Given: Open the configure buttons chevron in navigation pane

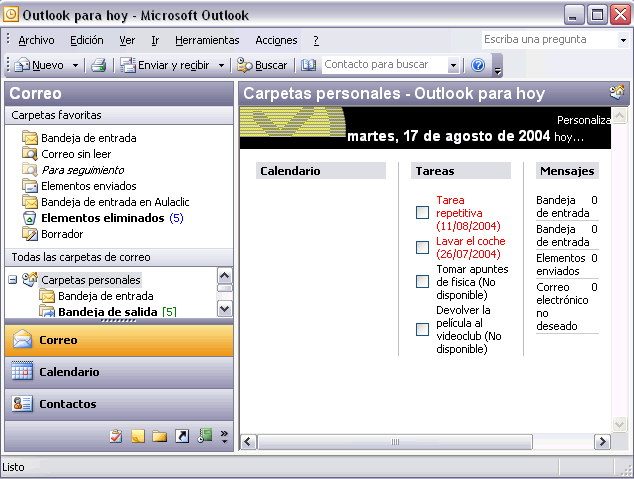Looking at the screenshot, I should coord(224,436).
